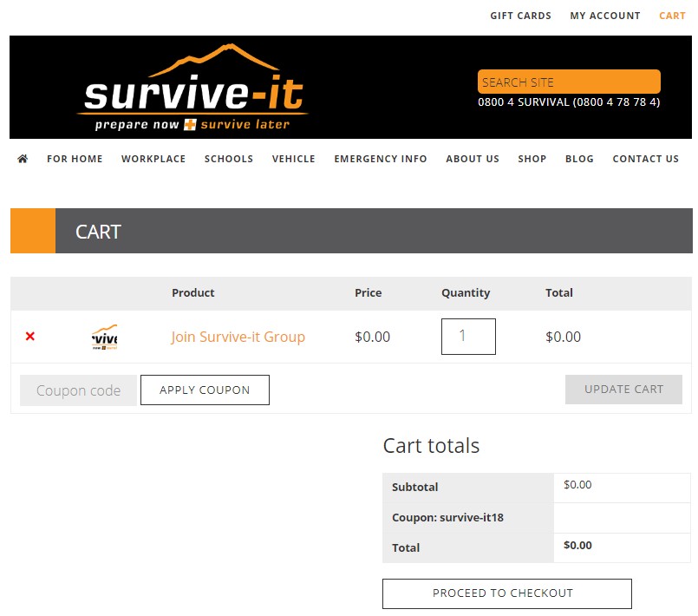The width and height of the screenshot is (698, 616).
Task: Navigate to the Schools section
Action: pyautogui.click(x=229, y=159)
